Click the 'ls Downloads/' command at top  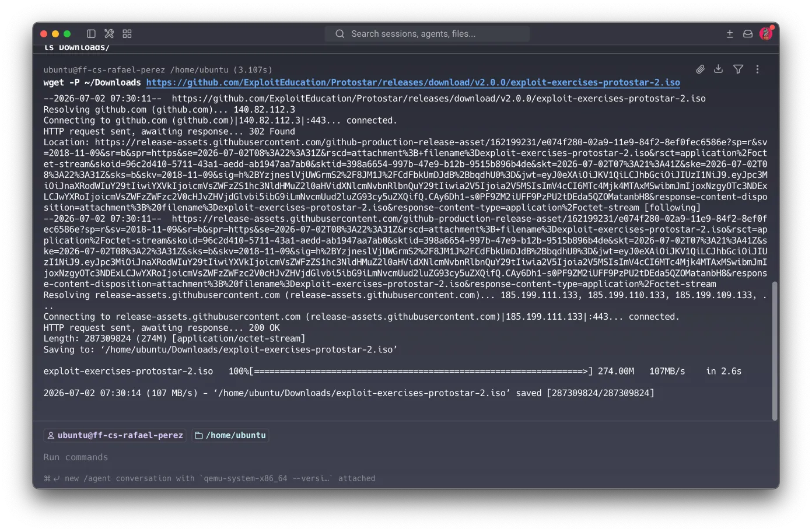pos(76,48)
